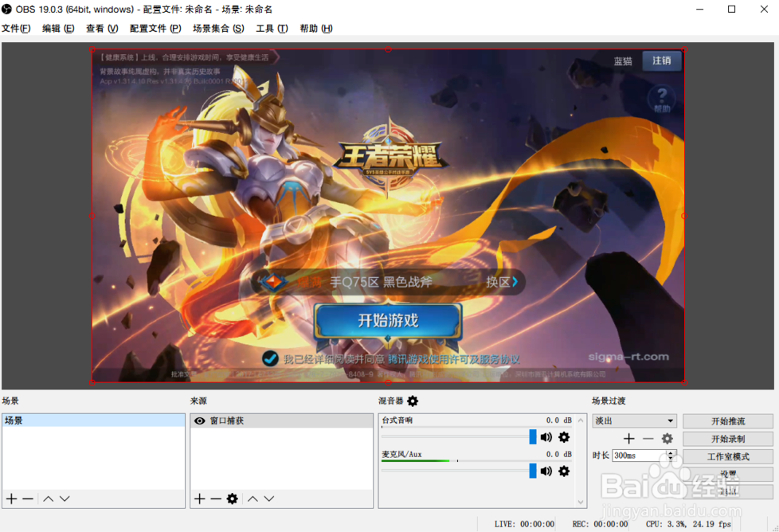Open the 帮助(H) menu

click(x=316, y=29)
